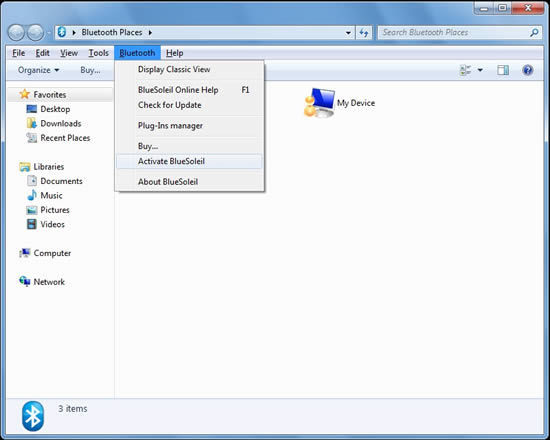Click the Videos film icon

(32, 224)
